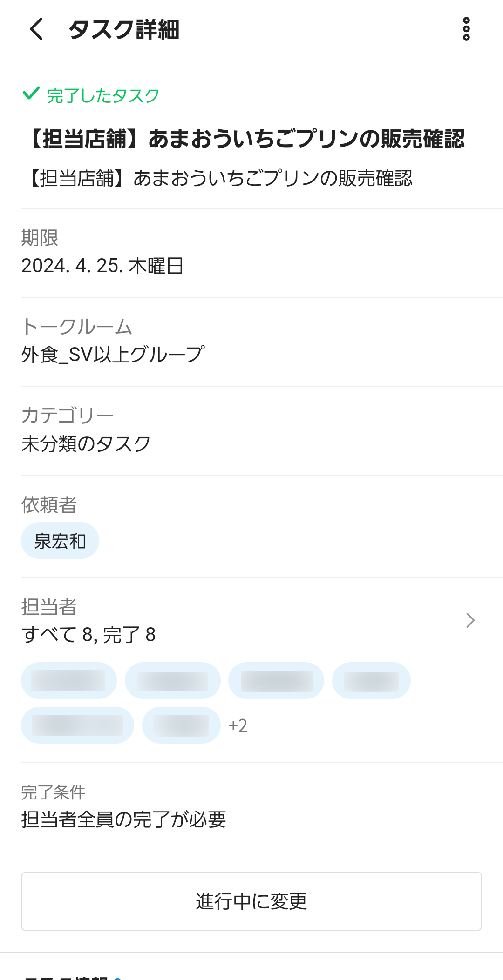Click the deadline date 2024. 4. 25. 木曜日
503x980 pixels.
102,266
